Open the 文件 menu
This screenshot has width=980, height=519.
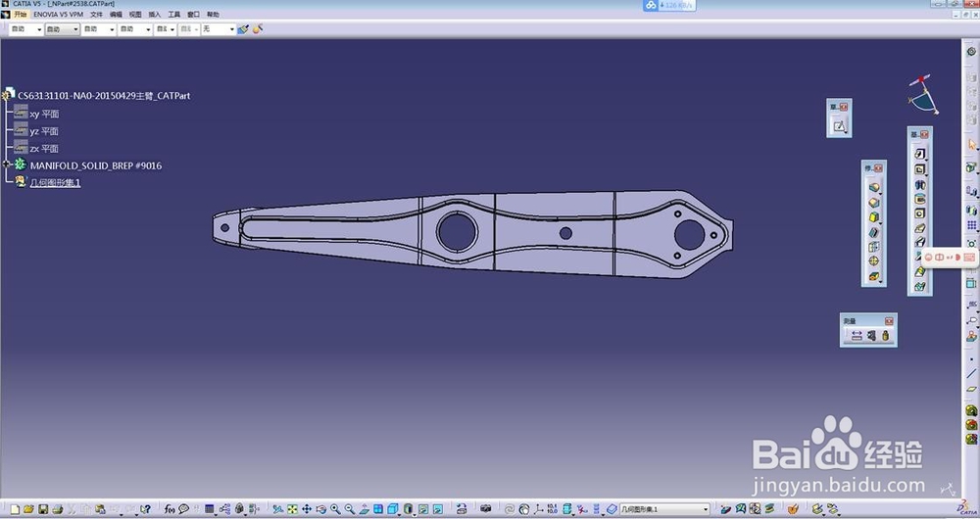(96, 15)
